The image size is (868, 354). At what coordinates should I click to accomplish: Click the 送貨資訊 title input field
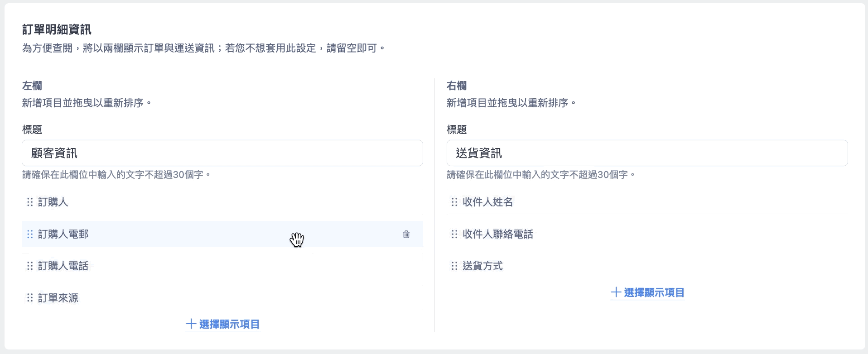647,153
